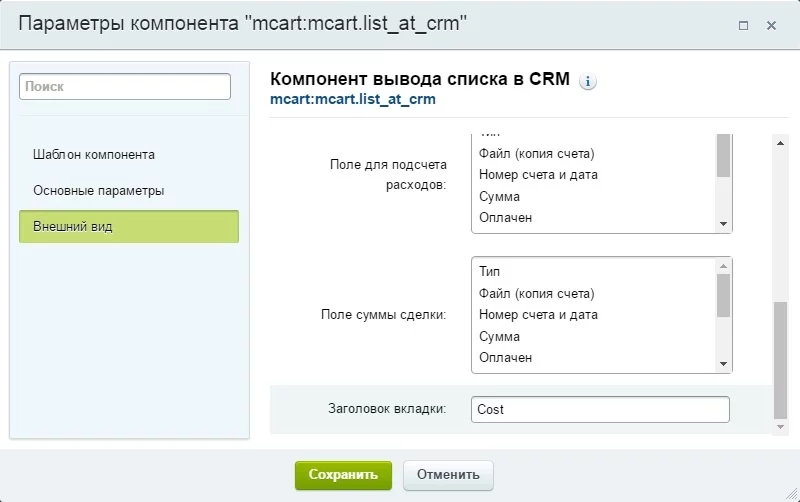Screen dimensions: 800x502
Task: Select Тип in the Поле суммы сделки list
Action: 489,272
